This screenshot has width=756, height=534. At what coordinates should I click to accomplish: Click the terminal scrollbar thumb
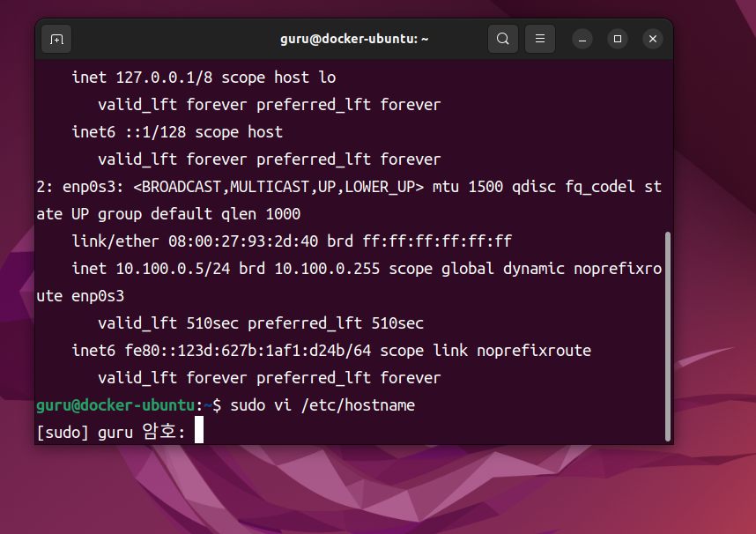tap(668, 337)
